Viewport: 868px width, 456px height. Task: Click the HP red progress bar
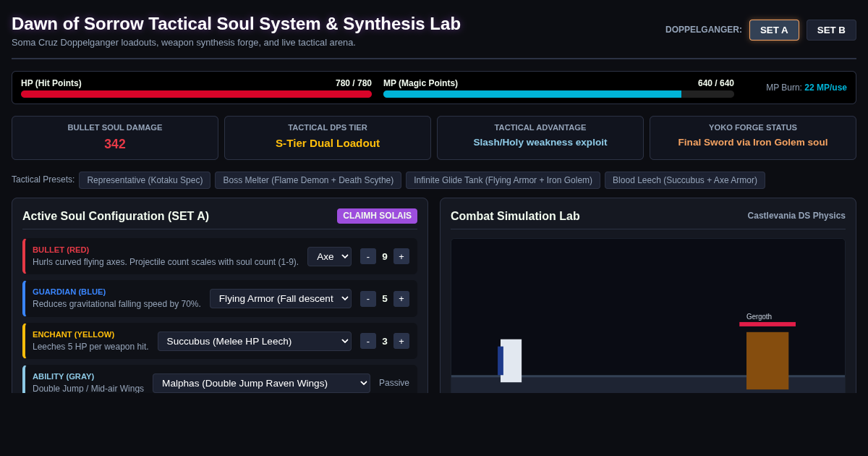pos(196,94)
